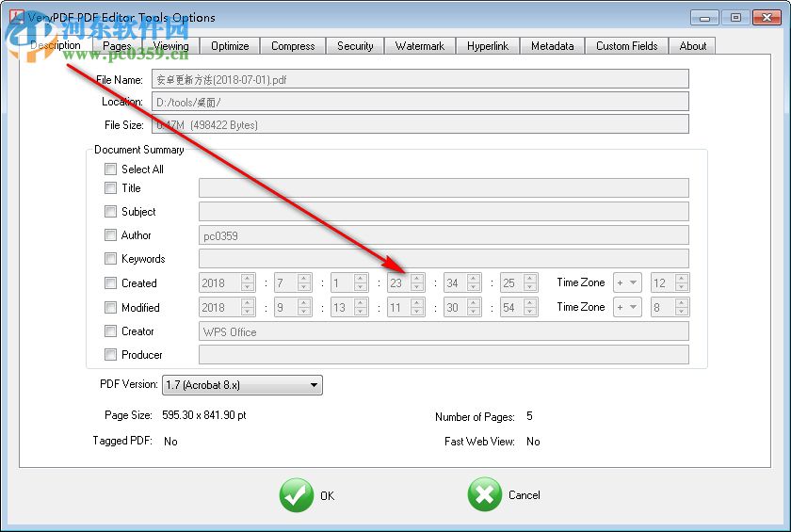The width and height of the screenshot is (791, 532).
Task: Open the PDF Version dropdown
Action: [x=242, y=385]
